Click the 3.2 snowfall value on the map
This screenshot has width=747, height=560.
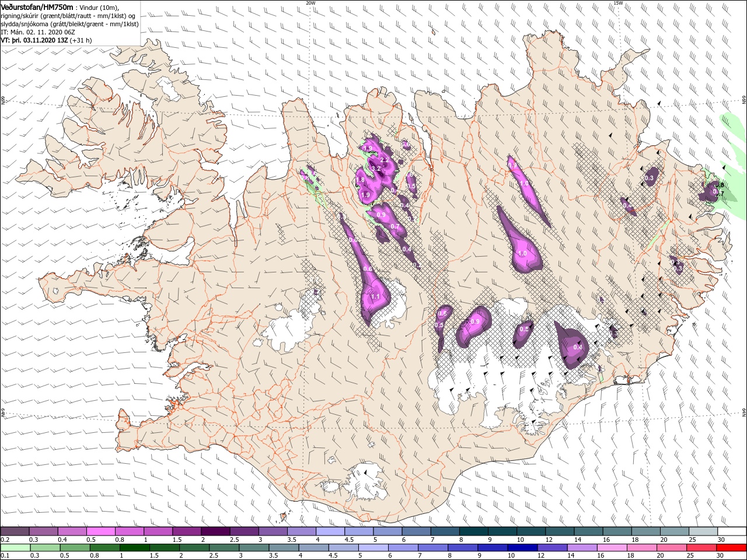376,169
